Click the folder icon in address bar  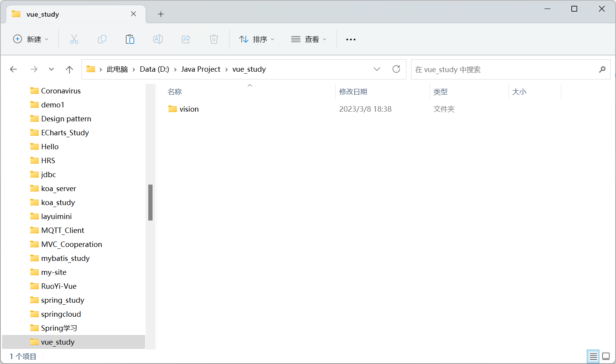91,69
